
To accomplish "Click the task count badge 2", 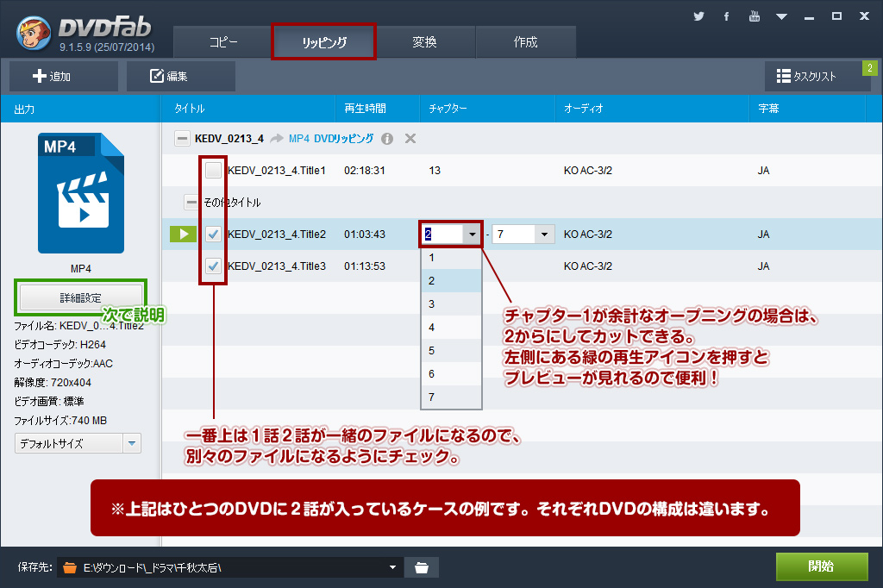I will click(x=869, y=68).
